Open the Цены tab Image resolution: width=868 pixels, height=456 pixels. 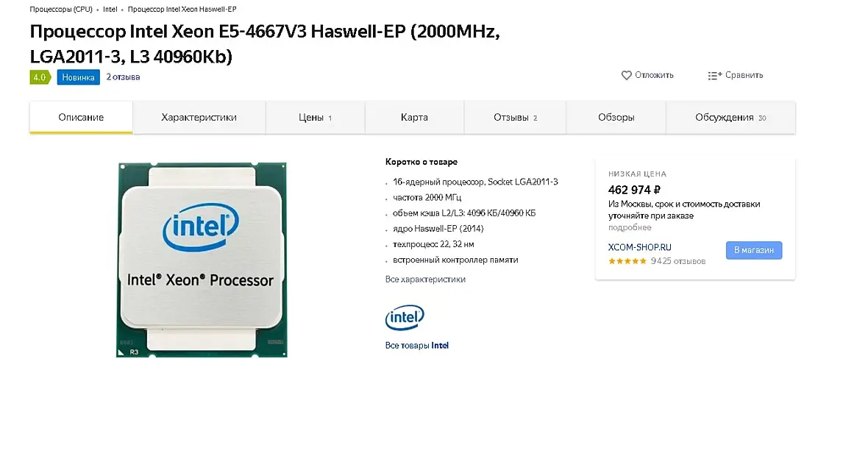pos(315,118)
